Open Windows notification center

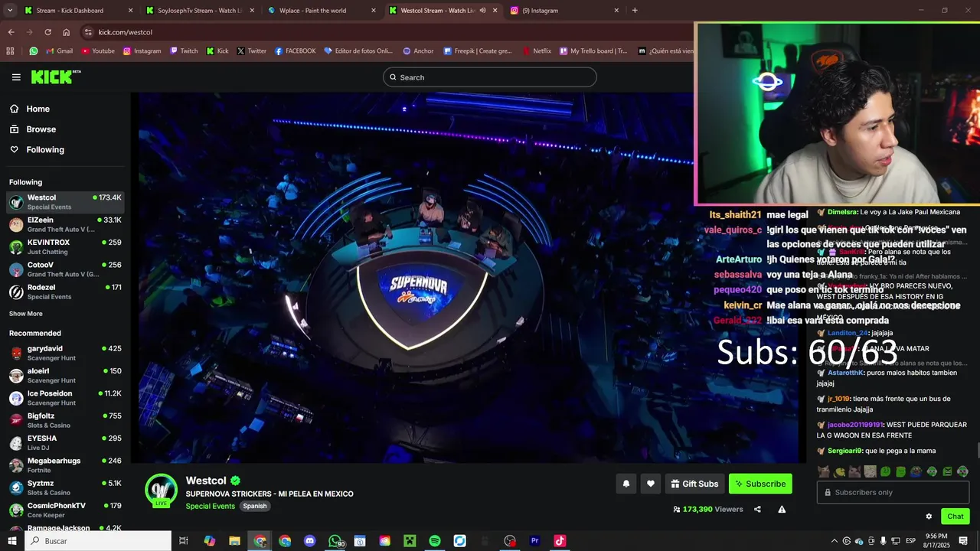963,541
